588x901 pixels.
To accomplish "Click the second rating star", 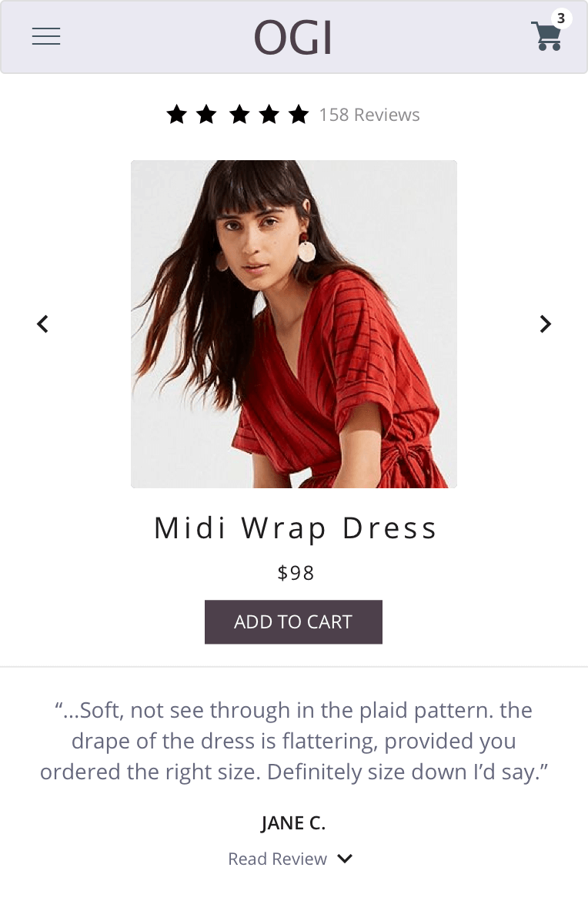I will point(206,116).
